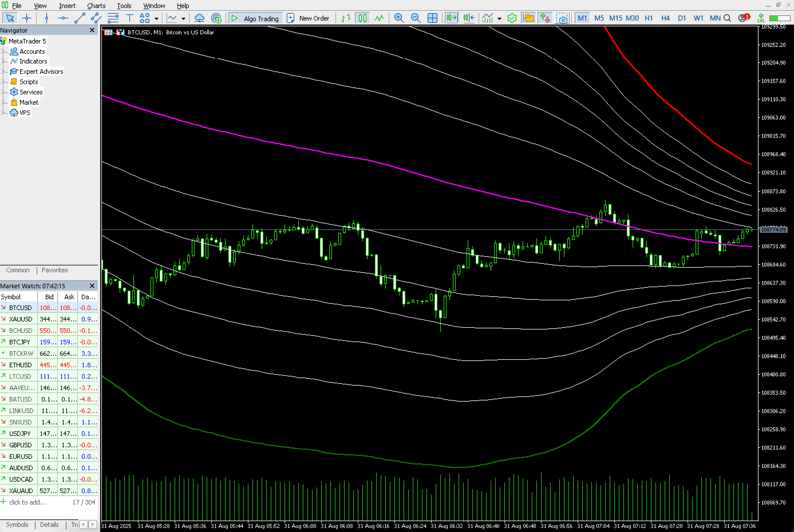794x532 pixels.
Task: Select the crosshair tool
Action: coord(26,18)
